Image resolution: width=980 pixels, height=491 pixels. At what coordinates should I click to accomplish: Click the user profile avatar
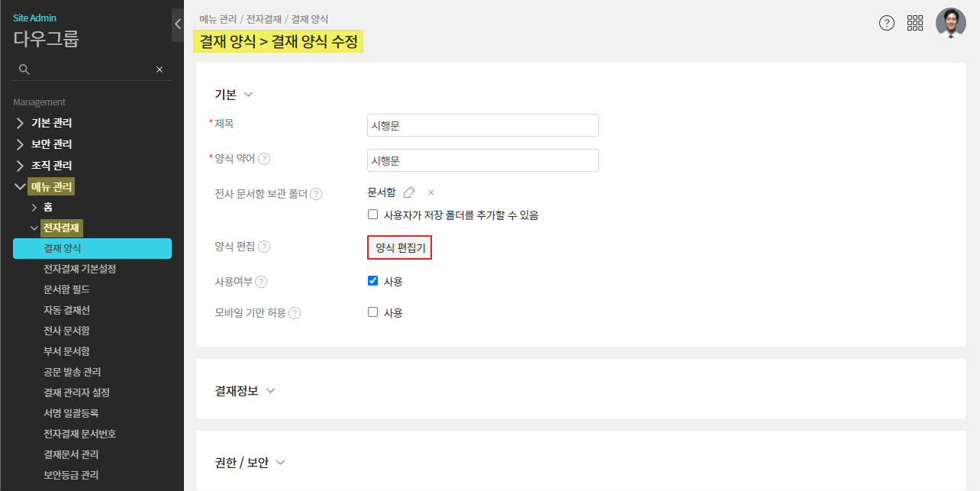(950, 23)
